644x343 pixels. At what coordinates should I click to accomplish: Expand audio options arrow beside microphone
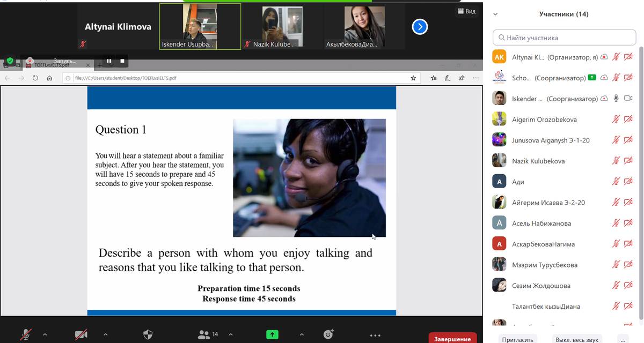point(45,334)
